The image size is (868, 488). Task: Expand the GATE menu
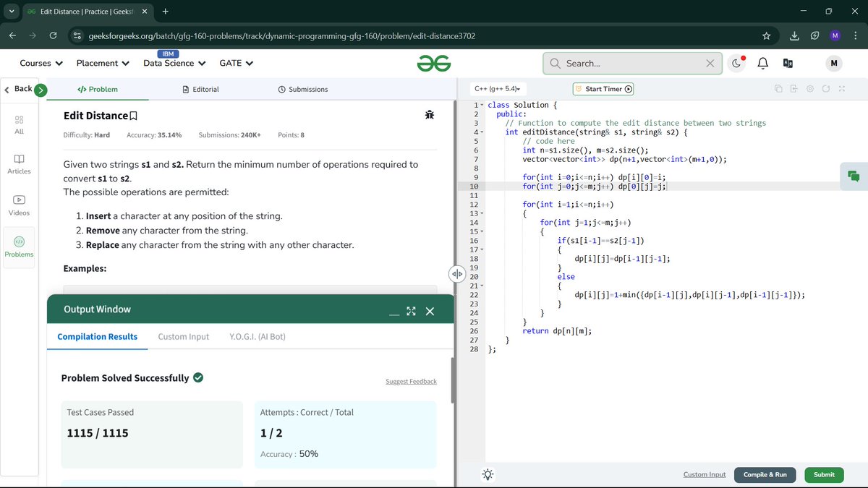(237, 64)
